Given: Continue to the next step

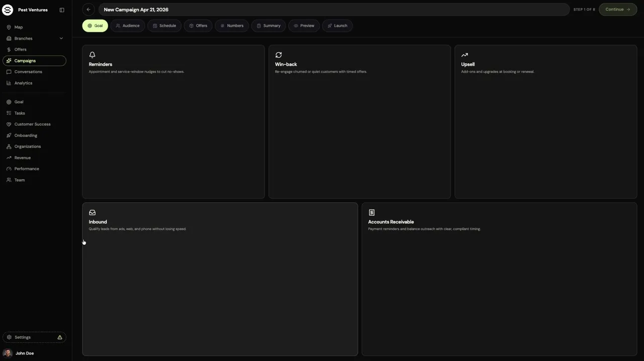Looking at the screenshot, I should (x=618, y=10).
